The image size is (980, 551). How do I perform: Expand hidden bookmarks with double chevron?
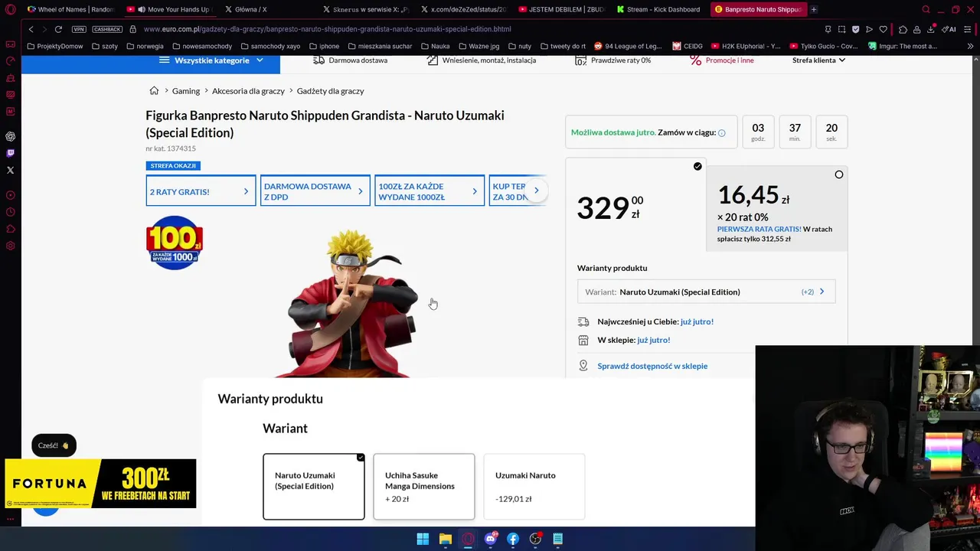(970, 46)
